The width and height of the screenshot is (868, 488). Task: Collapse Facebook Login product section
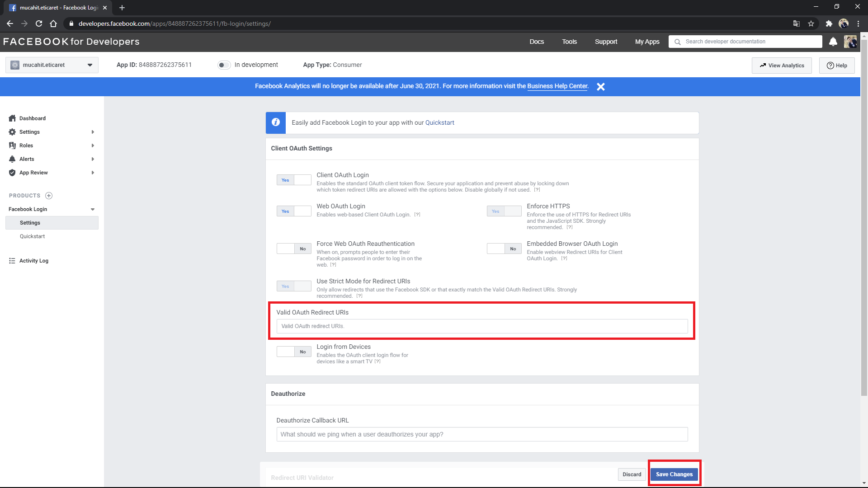(93, 209)
